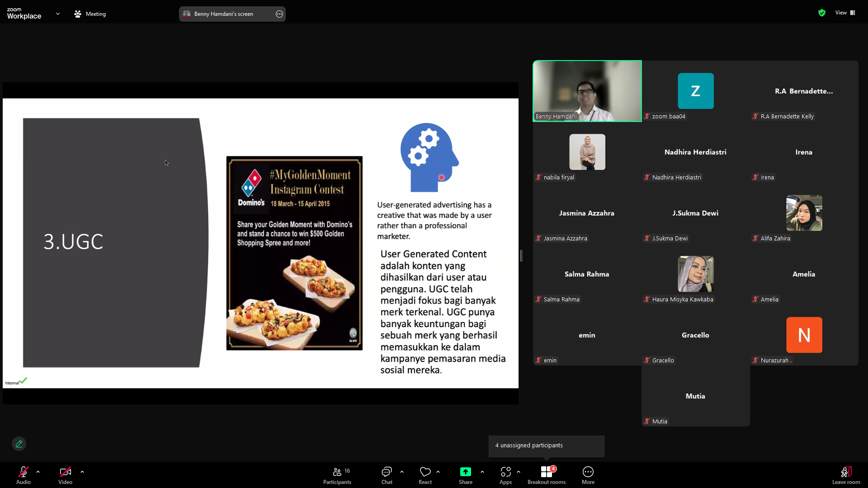Click muted mic icon beside Gracello
This screenshot has width=868, height=488.
coord(647,360)
